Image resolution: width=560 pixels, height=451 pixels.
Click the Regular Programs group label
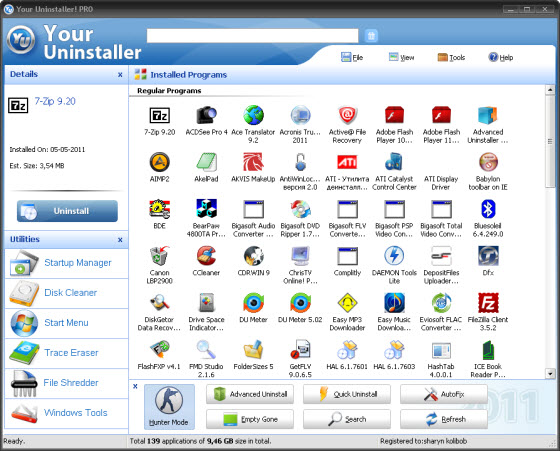click(x=169, y=91)
